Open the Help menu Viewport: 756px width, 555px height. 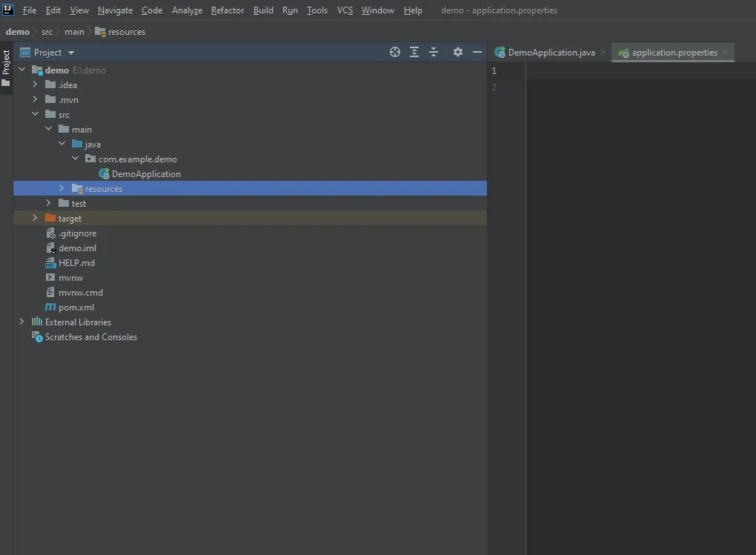point(413,10)
